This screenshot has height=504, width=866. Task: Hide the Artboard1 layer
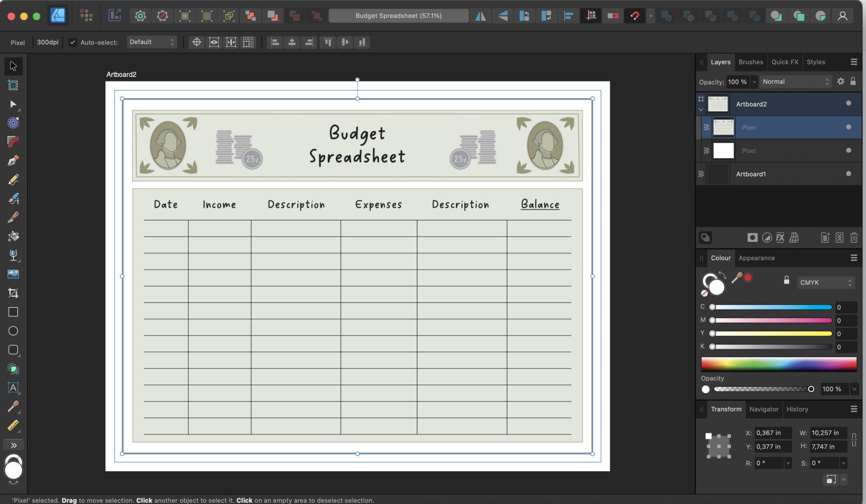click(848, 174)
